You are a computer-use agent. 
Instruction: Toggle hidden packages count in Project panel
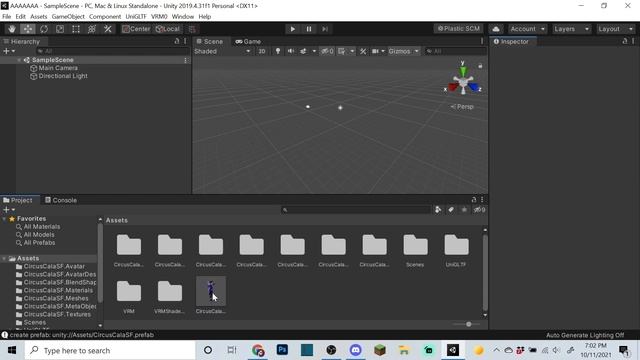click(x=479, y=210)
